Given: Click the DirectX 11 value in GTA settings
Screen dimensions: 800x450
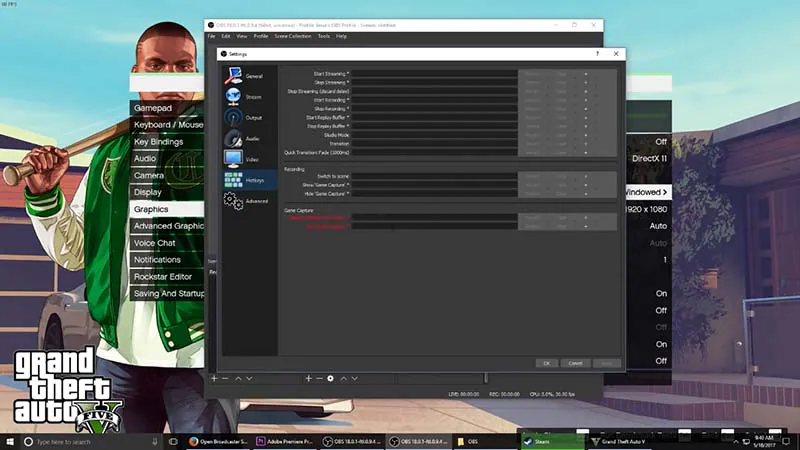Looking at the screenshot, I should pos(649,159).
